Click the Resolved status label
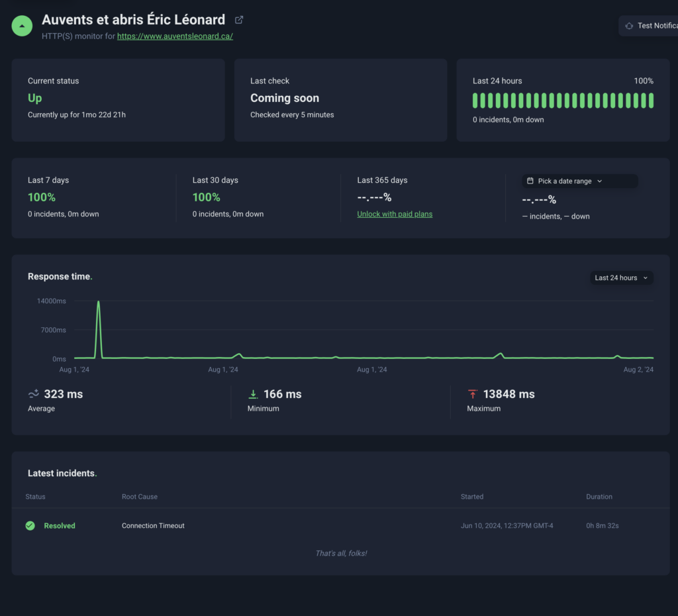Screen dimensions: 678x616 point(60,526)
